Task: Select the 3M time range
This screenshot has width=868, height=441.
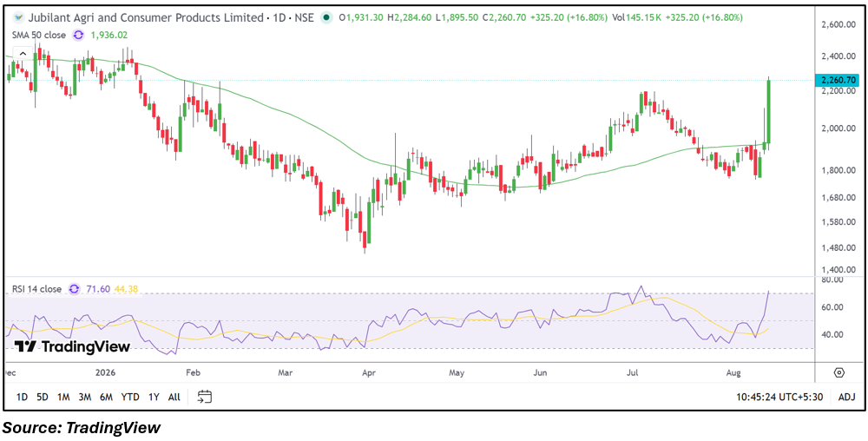Action: (x=85, y=397)
